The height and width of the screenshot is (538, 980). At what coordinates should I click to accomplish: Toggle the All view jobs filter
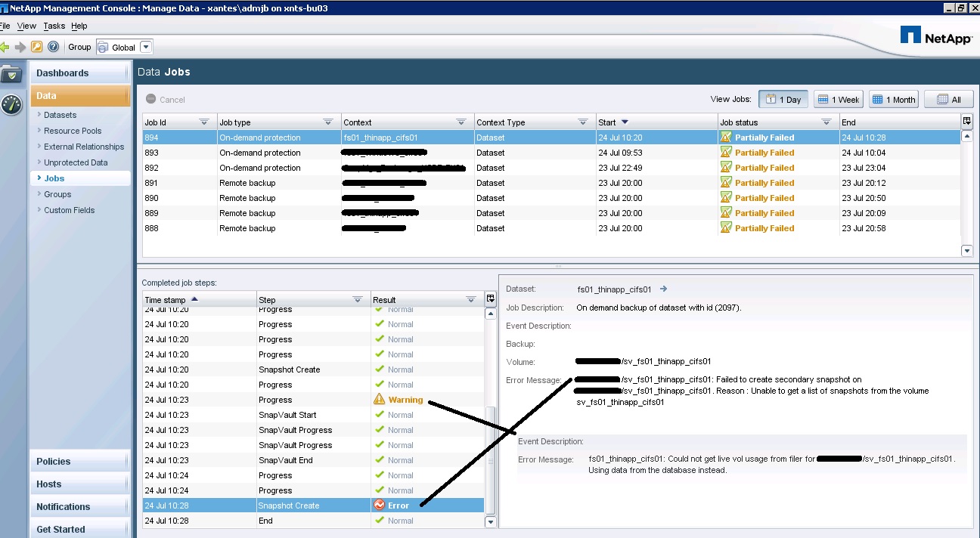pyautogui.click(x=947, y=99)
